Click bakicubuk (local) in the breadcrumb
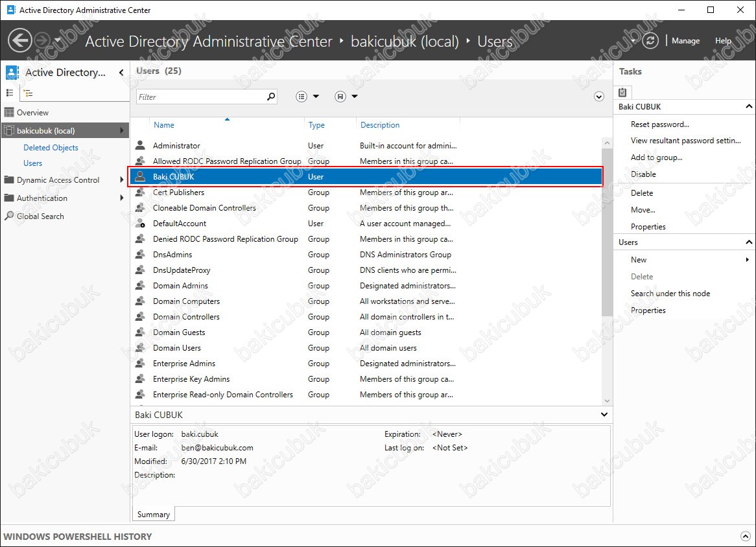 405,41
